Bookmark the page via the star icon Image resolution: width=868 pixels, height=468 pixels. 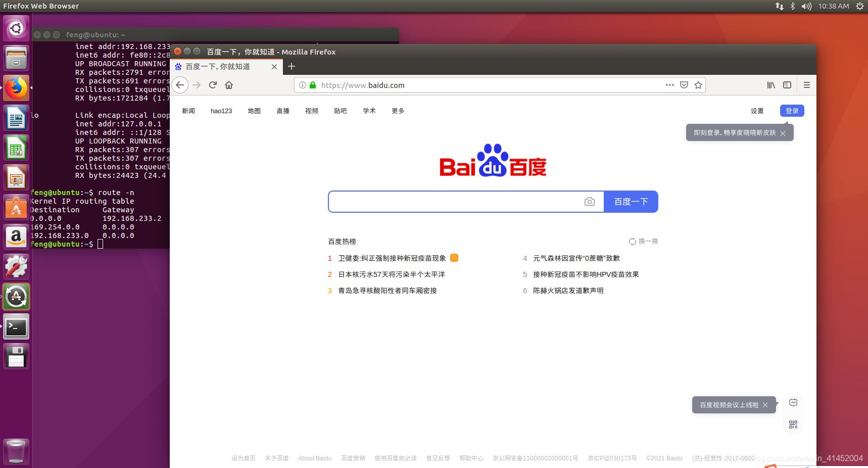[x=698, y=85]
